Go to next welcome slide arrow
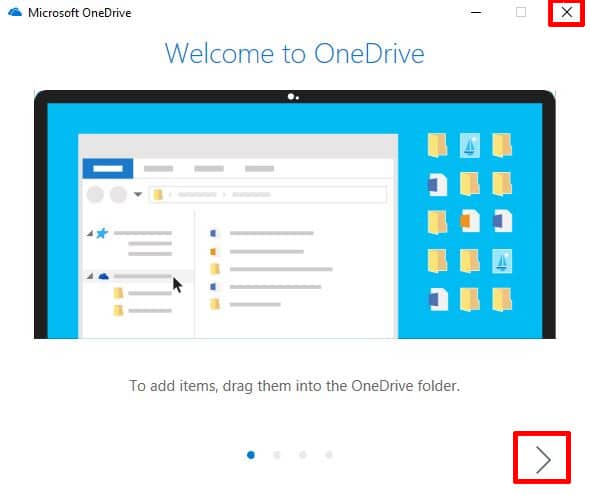This screenshot has height=499, width=590. 543,459
